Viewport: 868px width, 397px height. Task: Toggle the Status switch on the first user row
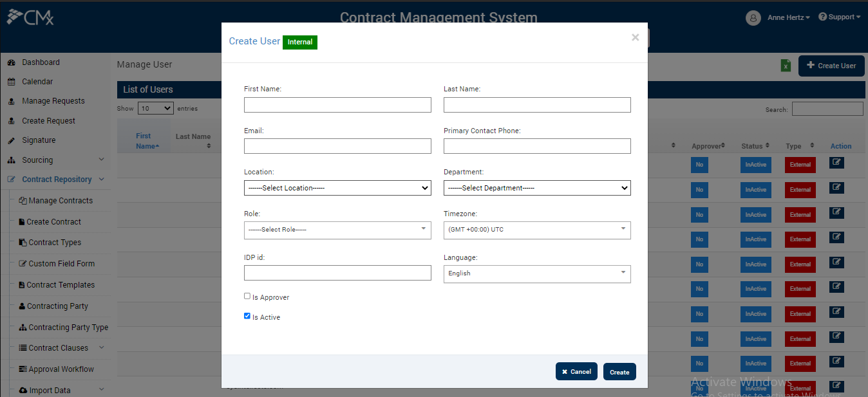(755, 165)
